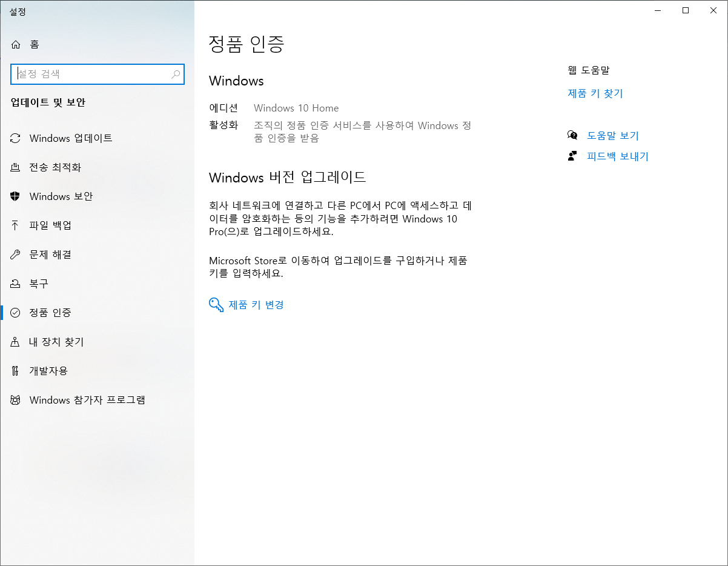The image size is (728, 566).
Task: Select Windows 보안 in the sidebar
Action: (x=97, y=196)
